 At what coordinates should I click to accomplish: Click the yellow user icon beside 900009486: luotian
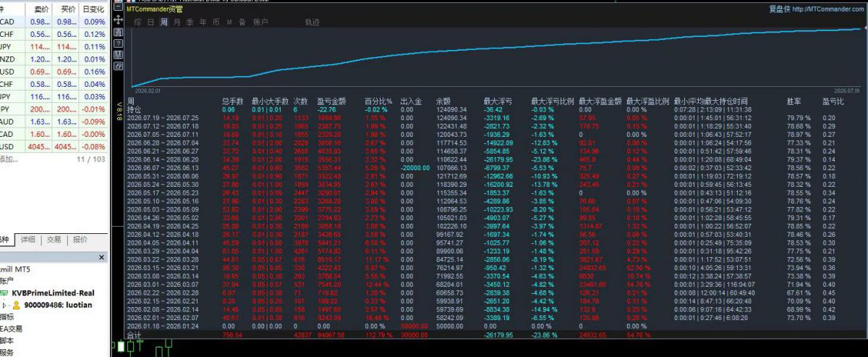pos(15,306)
